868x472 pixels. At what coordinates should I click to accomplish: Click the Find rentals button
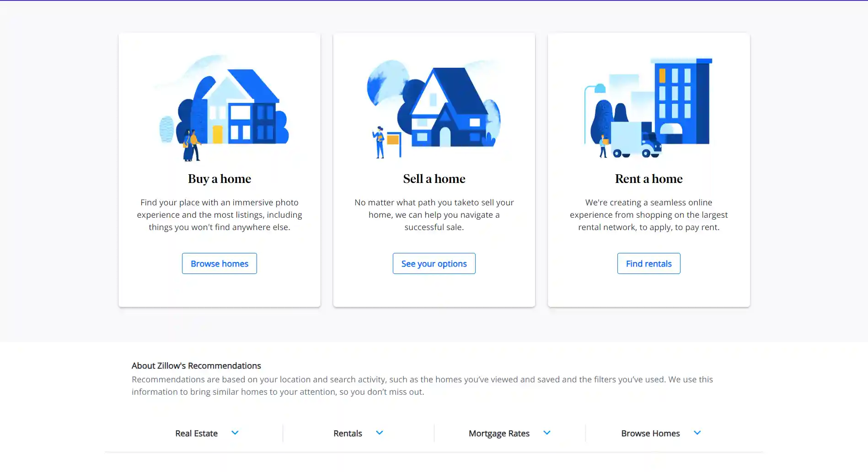[x=648, y=263]
